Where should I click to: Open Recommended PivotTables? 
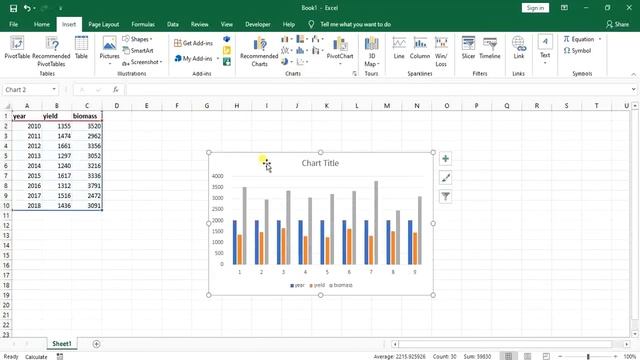tap(51, 51)
